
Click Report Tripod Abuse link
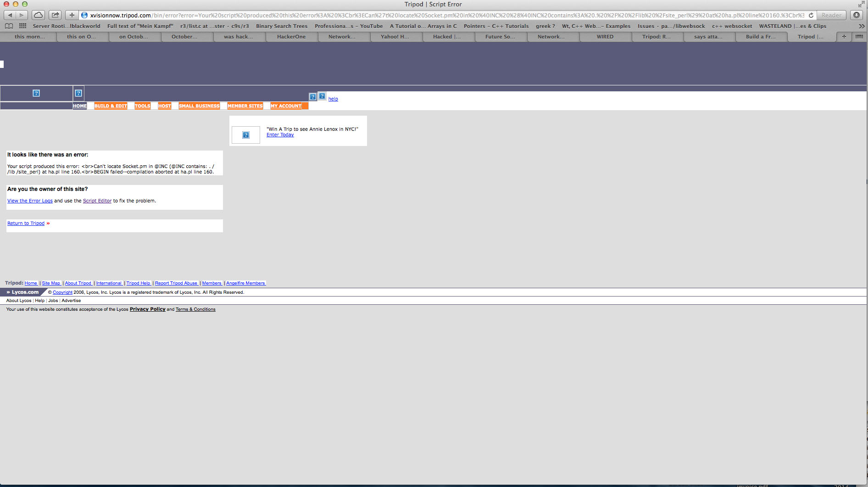point(176,283)
